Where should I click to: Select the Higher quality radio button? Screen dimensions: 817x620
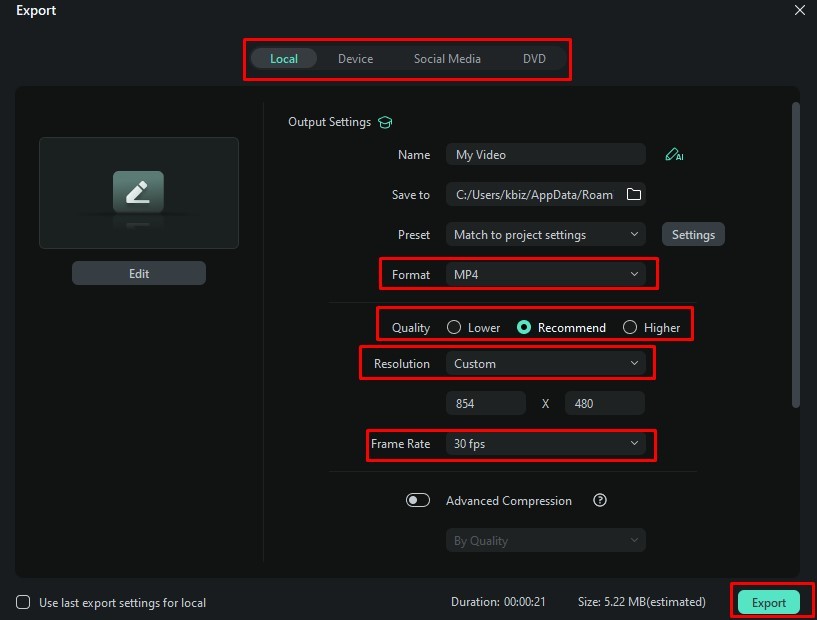[630, 328]
